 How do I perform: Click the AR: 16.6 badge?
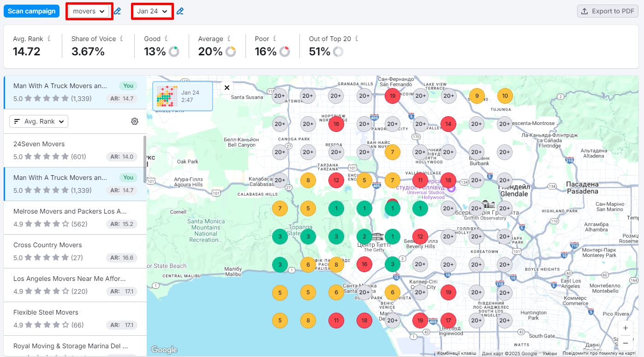pyautogui.click(x=122, y=258)
